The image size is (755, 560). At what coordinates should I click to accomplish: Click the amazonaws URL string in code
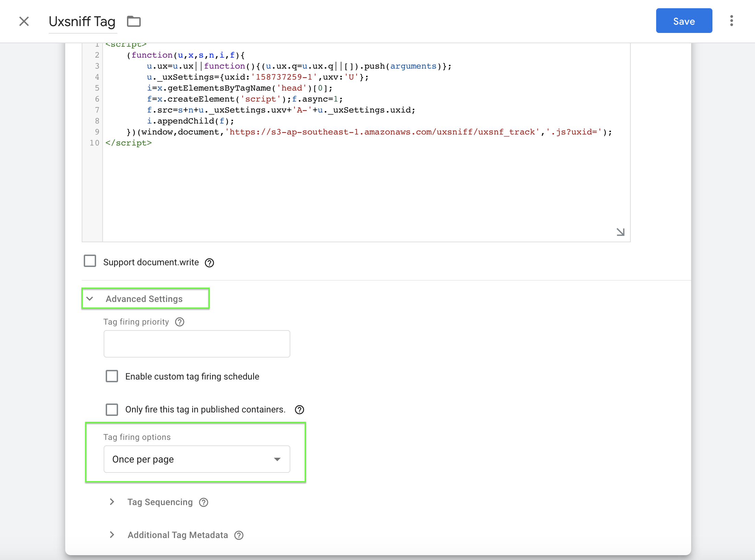(x=382, y=132)
